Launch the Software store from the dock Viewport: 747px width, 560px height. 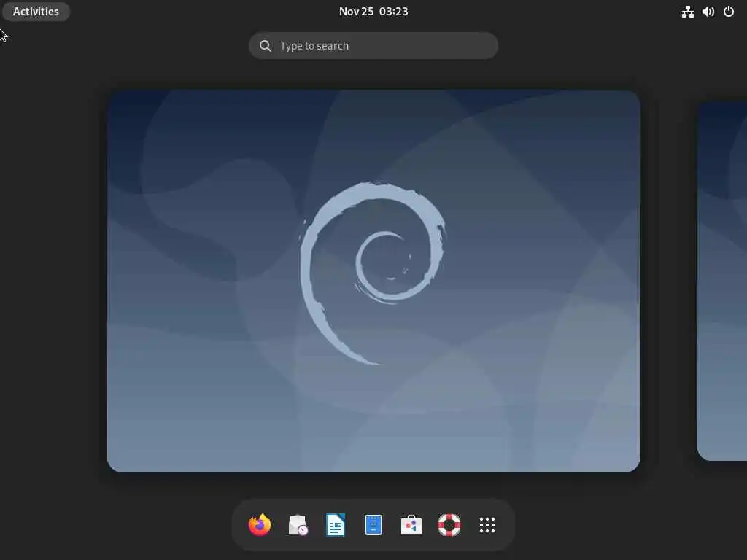coord(411,525)
